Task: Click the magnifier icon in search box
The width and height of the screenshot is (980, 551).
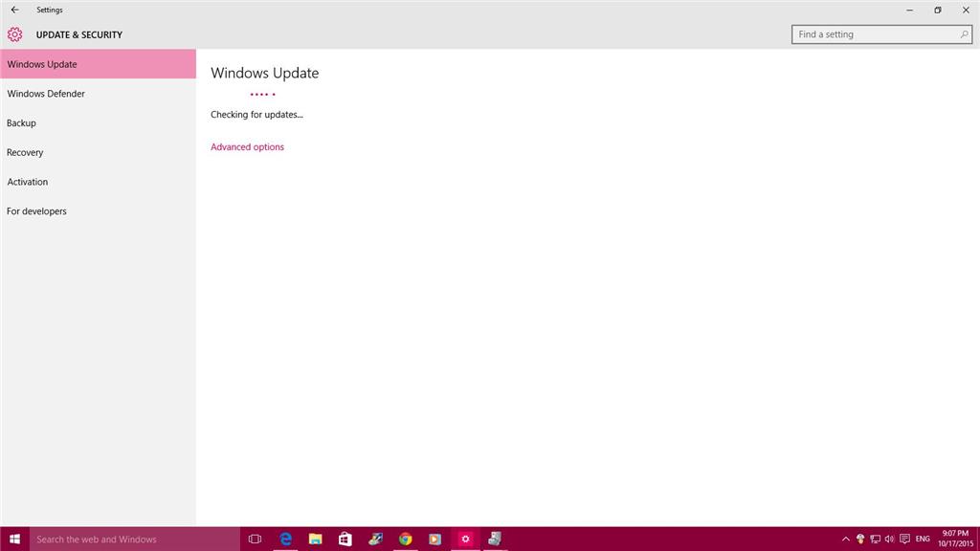Action: pos(964,34)
